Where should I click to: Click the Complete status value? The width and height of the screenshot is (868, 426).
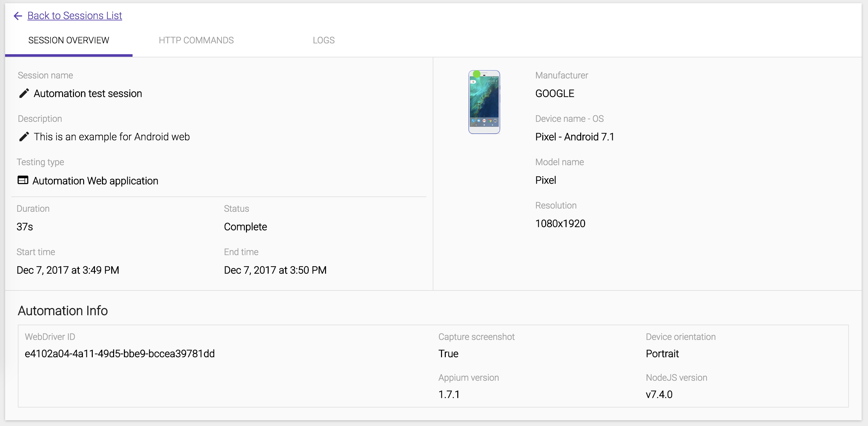click(x=245, y=227)
